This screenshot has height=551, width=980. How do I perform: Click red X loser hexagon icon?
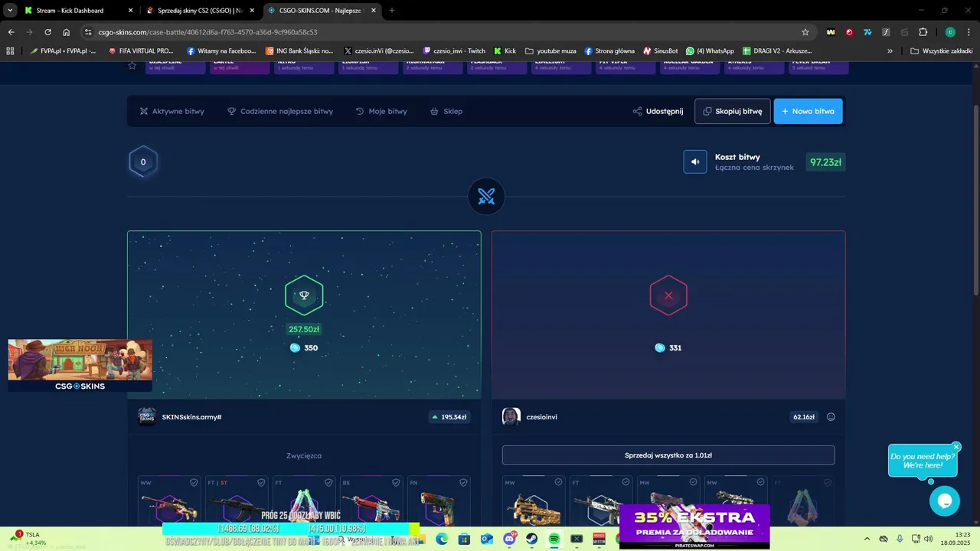668,295
